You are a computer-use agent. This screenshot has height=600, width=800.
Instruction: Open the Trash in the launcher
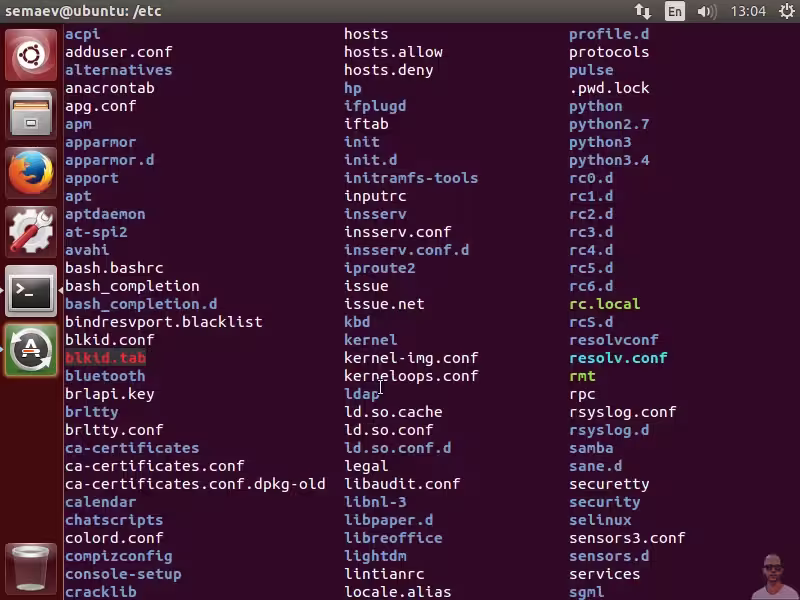(31, 568)
